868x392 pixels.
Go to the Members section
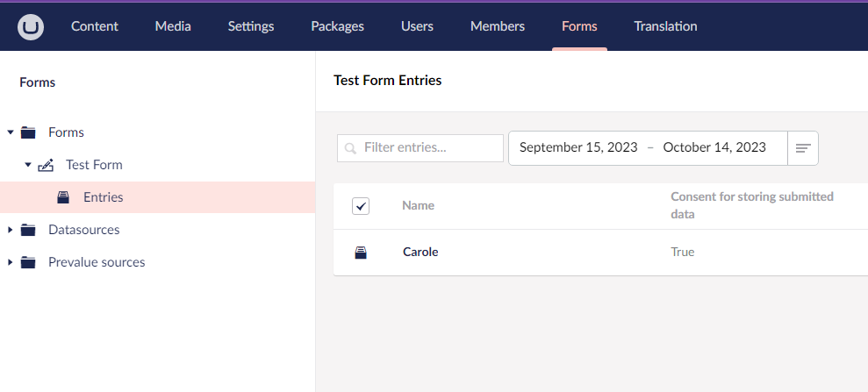pos(498,26)
